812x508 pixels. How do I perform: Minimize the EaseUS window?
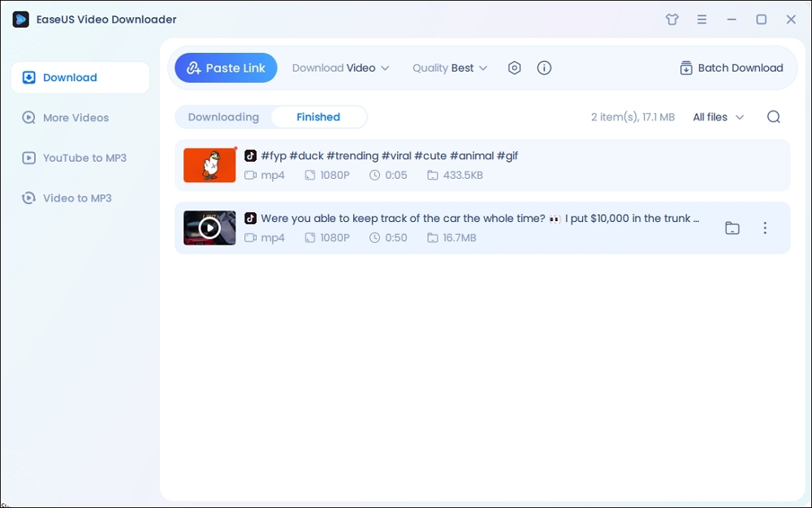pos(732,20)
